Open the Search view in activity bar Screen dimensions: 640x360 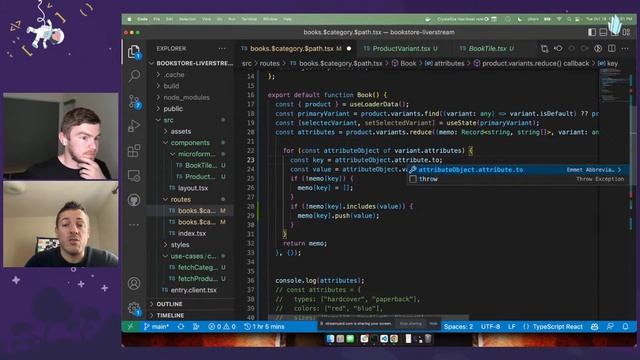(134, 76)
